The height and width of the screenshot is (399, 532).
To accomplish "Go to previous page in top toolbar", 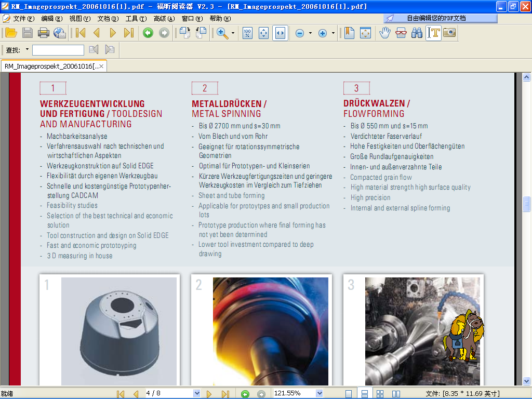I will tap(97, 33).
